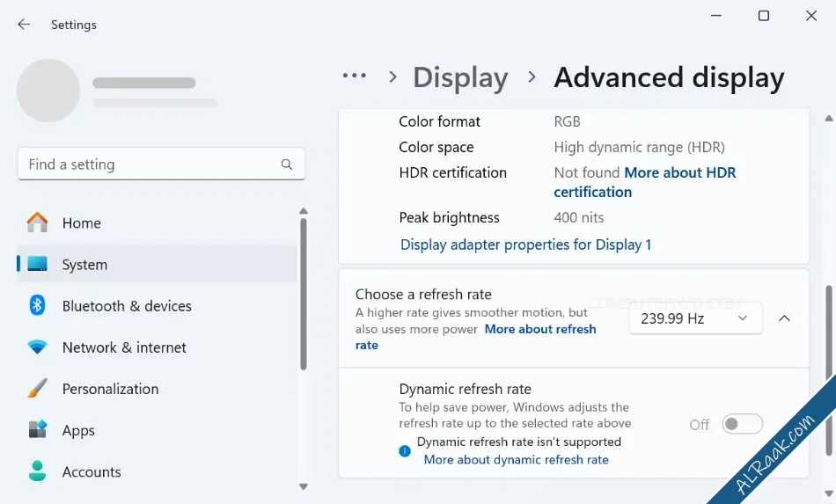Open More about dynamic refresh rate link

(516, 460)
